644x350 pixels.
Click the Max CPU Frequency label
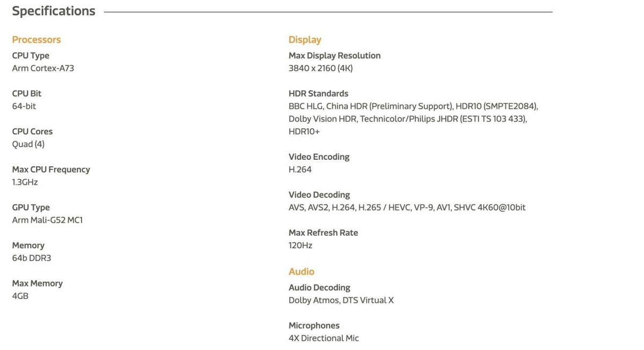tap(51, 169)
